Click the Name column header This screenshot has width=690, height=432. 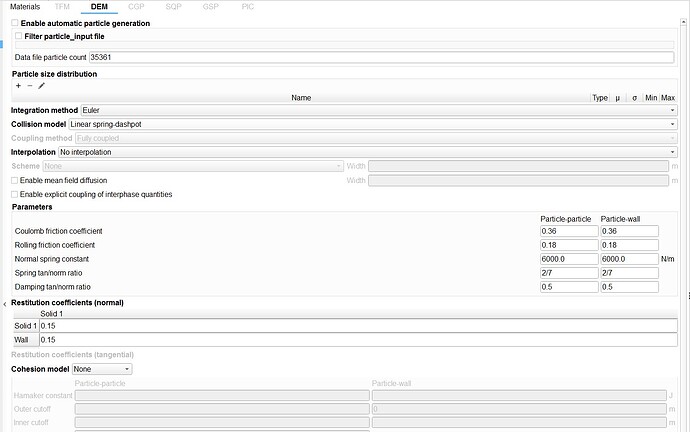[301, 98]
